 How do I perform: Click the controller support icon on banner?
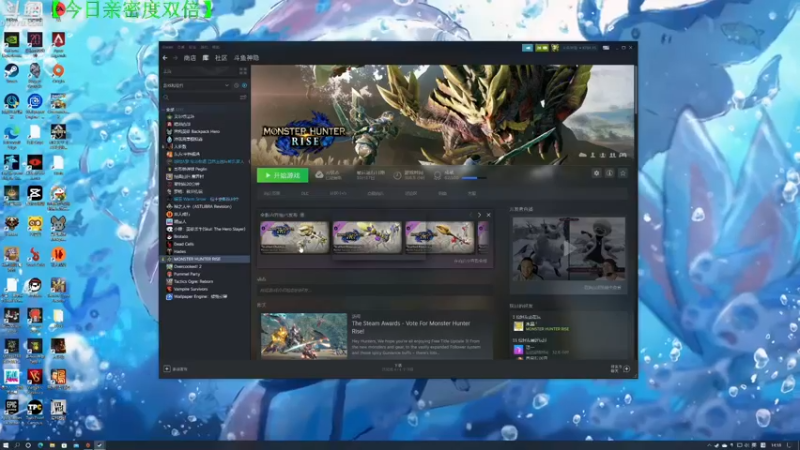tap(623, 155)
